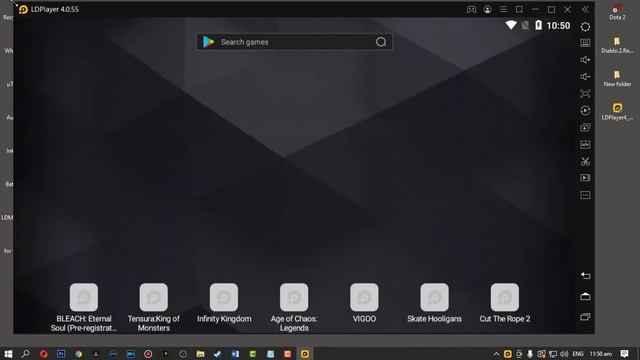Take a screenshot with the scissors icon
The width and height of the screenshot is (640, 360).
pos(585,161)
